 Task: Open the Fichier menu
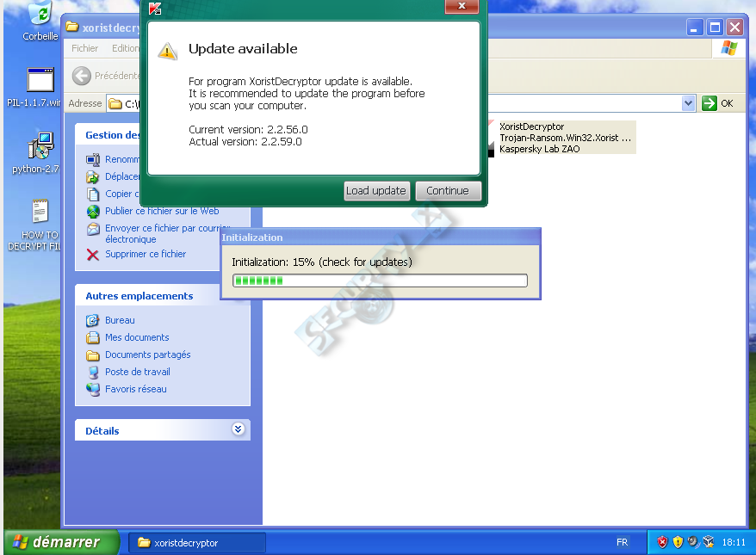tap(85, 48)
